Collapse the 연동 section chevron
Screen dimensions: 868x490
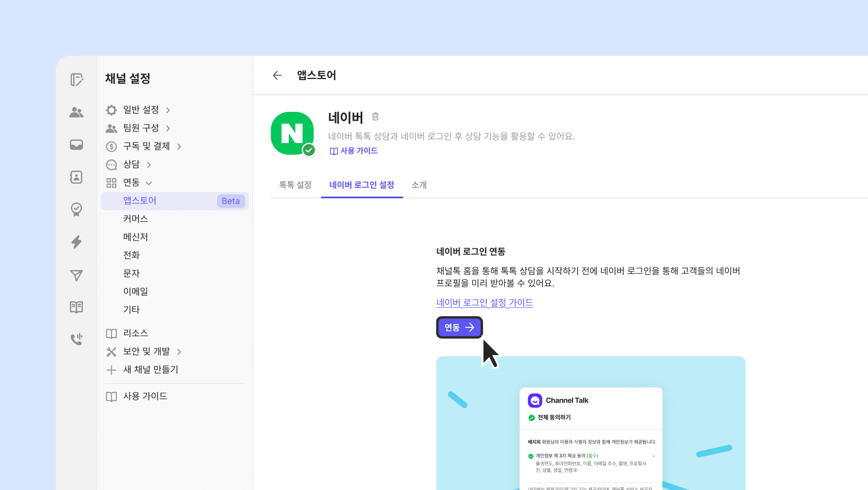click(x=149, y=183)
